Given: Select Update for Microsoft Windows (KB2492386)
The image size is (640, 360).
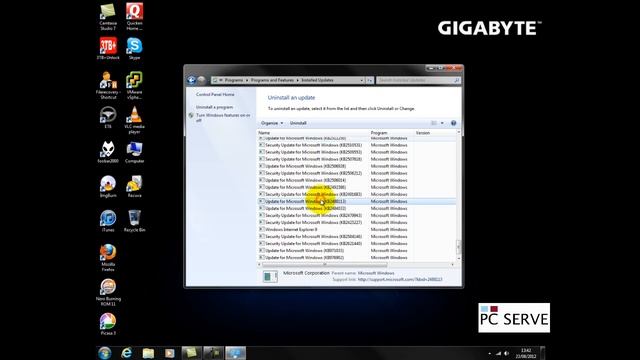Looking at the screenshot, I should [357, 187].
